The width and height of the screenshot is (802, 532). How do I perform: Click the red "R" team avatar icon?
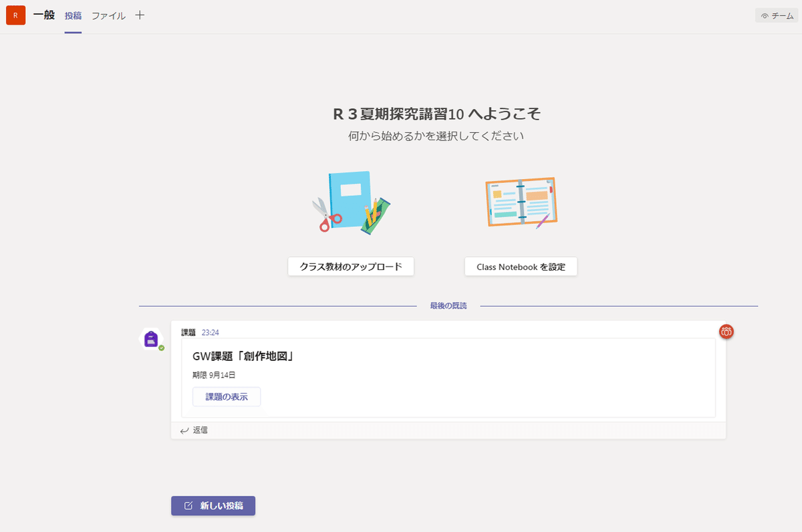pyautogui.click(x=16, y=15)
